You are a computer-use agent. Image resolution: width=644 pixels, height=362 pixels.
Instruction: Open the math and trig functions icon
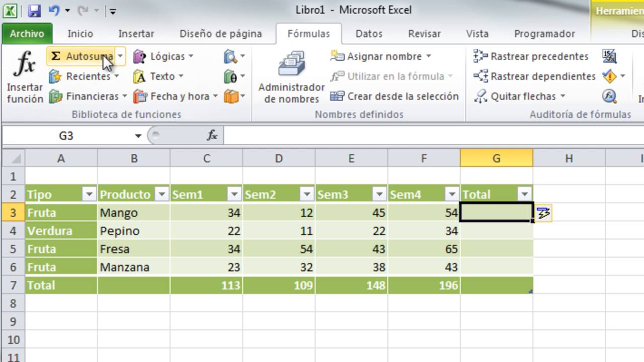pyautogui.click(x=230, y=76)
